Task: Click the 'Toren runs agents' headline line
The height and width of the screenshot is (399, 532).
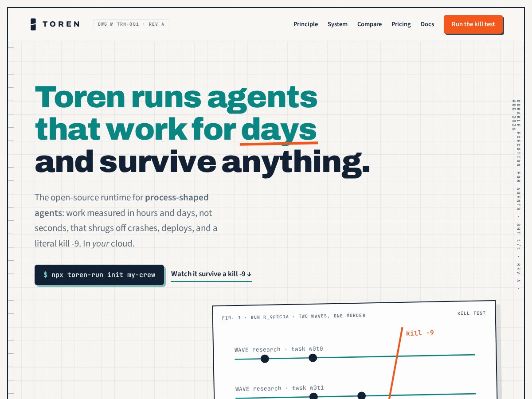Action: 176,97
